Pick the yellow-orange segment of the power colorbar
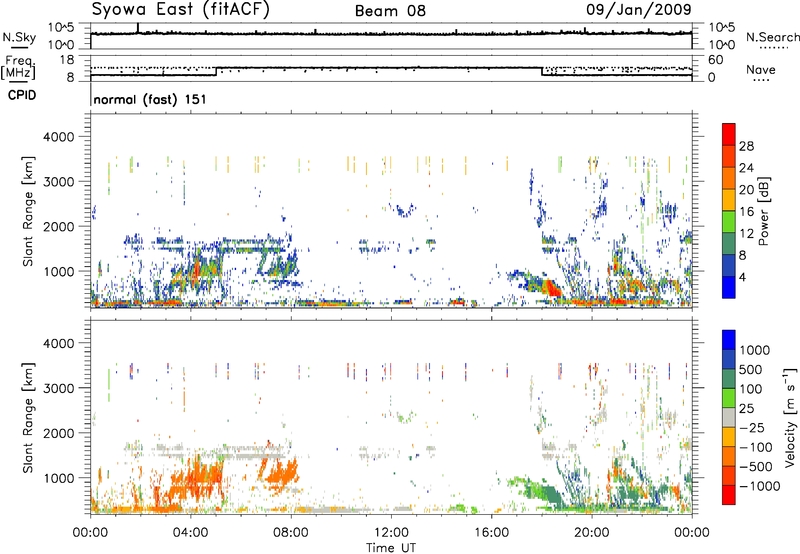800x554 pixels. pyautogui.click(x=729, y=200)
